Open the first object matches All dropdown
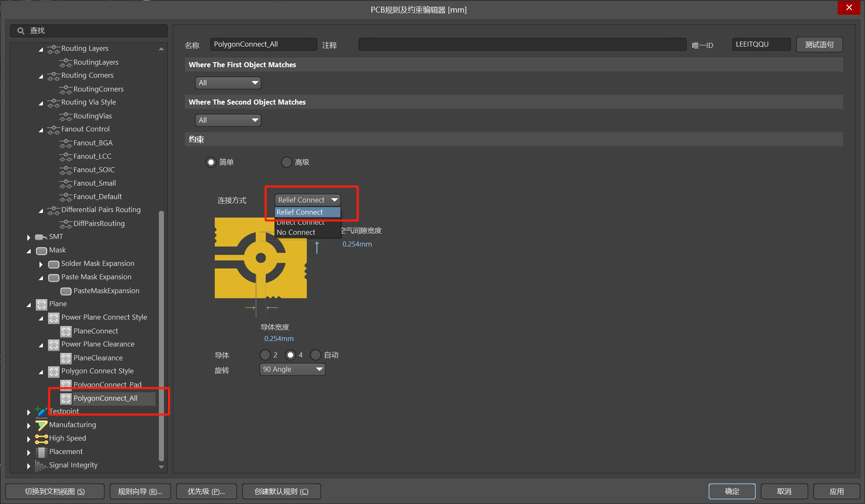The image size is (865, 504). pos(228,83)
